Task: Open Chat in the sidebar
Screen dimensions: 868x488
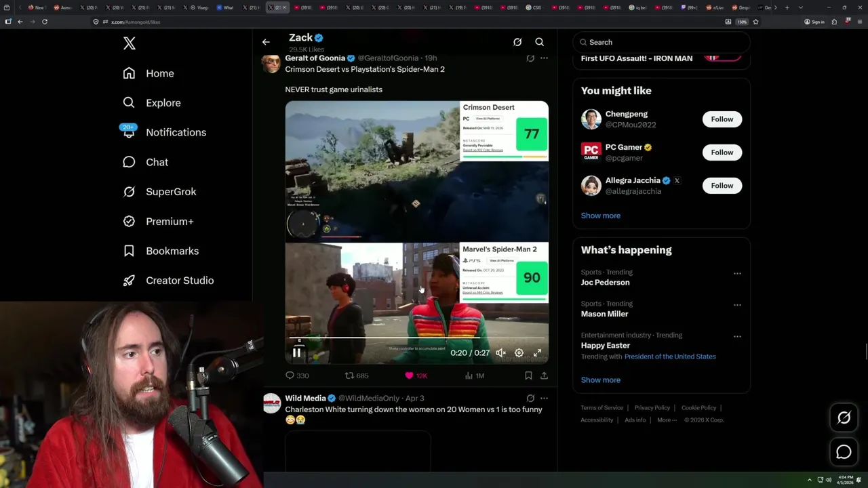Action: tap(146, 162)
